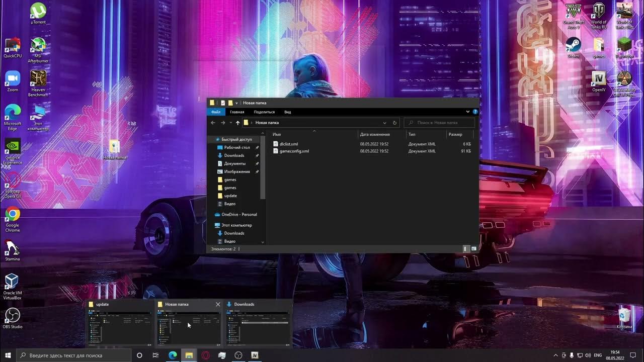Screen dimensions: 644x362
Task: Select the World of Tanks RU icon
Action: point(599,16)
